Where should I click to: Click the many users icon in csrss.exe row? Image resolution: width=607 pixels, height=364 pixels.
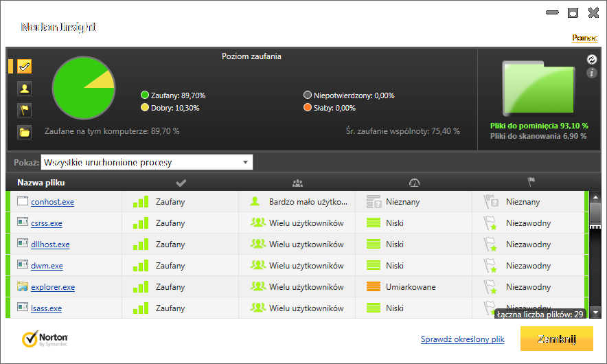tap(257, 223)
